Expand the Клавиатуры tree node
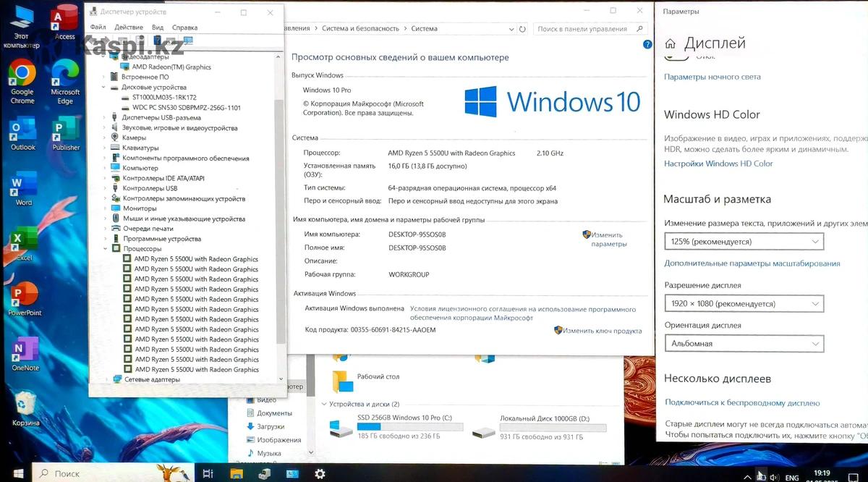The height and width of the screenshot is (482, 868). [104, 148]
